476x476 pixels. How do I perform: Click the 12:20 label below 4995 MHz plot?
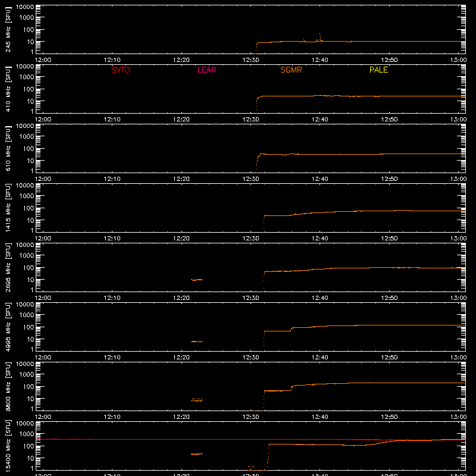[x=181, y=358]
